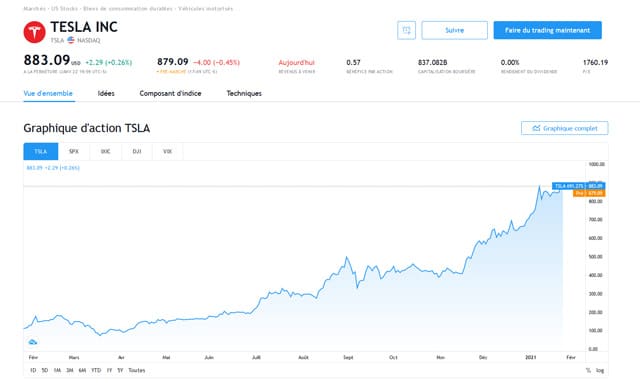Click the Graphique d'action TSLA heading
640x383 pixels.
[x=87, y=128]
